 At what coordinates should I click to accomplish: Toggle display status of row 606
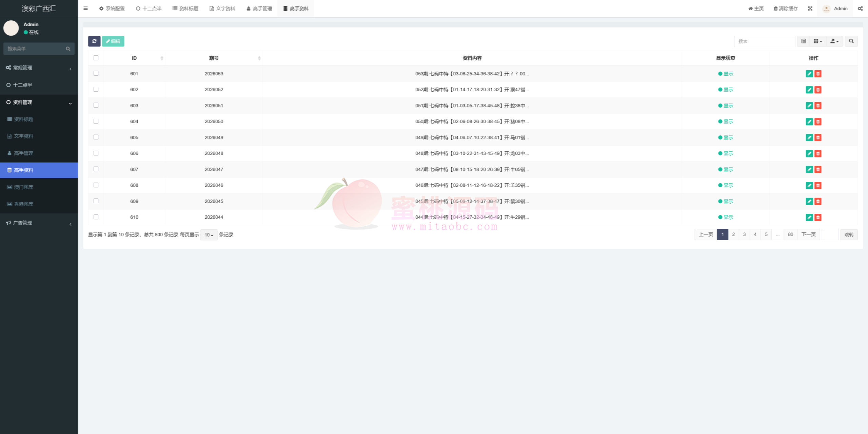[x=725, y=153]
